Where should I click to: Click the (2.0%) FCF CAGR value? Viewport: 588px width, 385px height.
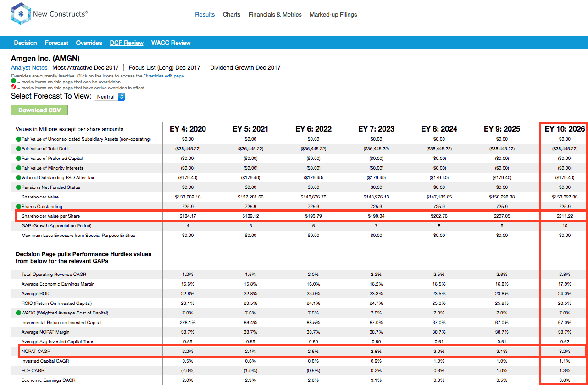[x=188, y=370]
